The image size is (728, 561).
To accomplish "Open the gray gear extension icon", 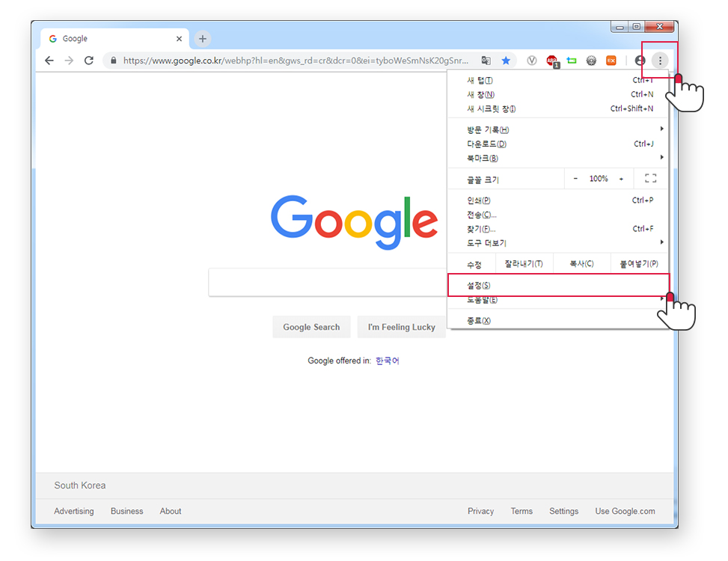I will click(x=591, y=61).
